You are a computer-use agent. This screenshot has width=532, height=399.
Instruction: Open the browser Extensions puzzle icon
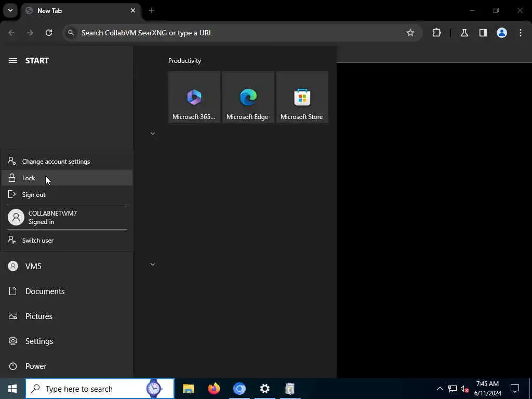pyautogui.click(x=436, y=33)
